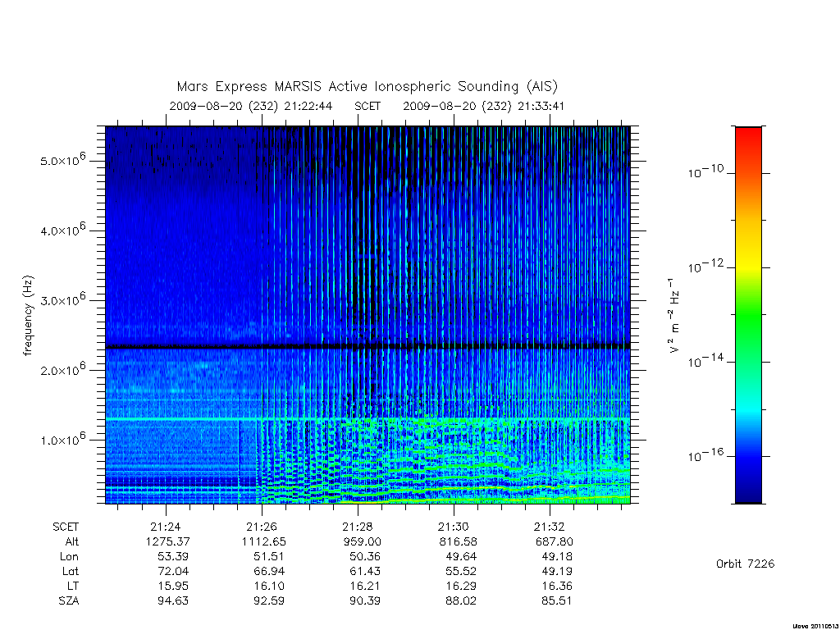Screen dimensions: 840x630
Task: Click the dark horizontal band near 2.3 MHz
Action: 367,347
